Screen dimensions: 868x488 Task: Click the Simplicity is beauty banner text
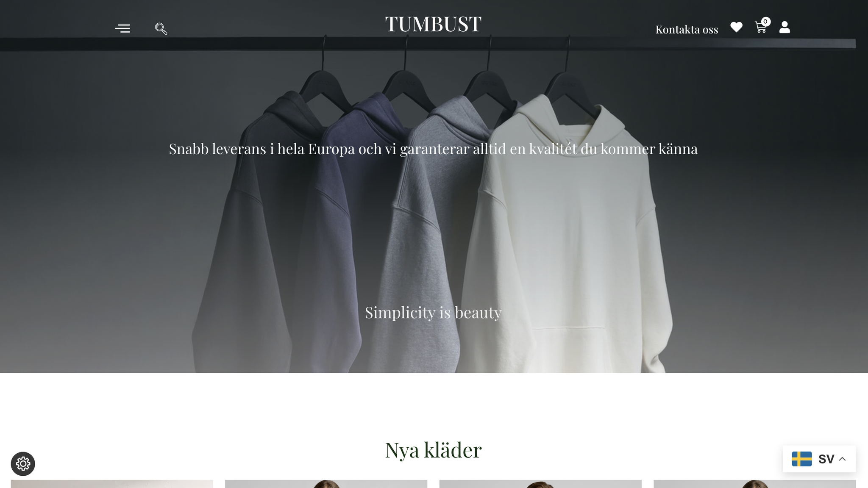433,313
